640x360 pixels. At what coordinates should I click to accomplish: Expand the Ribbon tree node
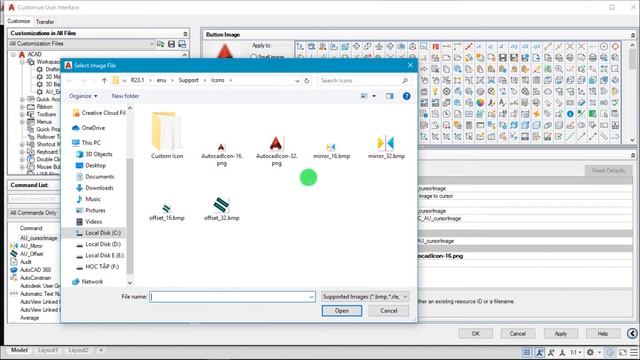coord(22,107)
